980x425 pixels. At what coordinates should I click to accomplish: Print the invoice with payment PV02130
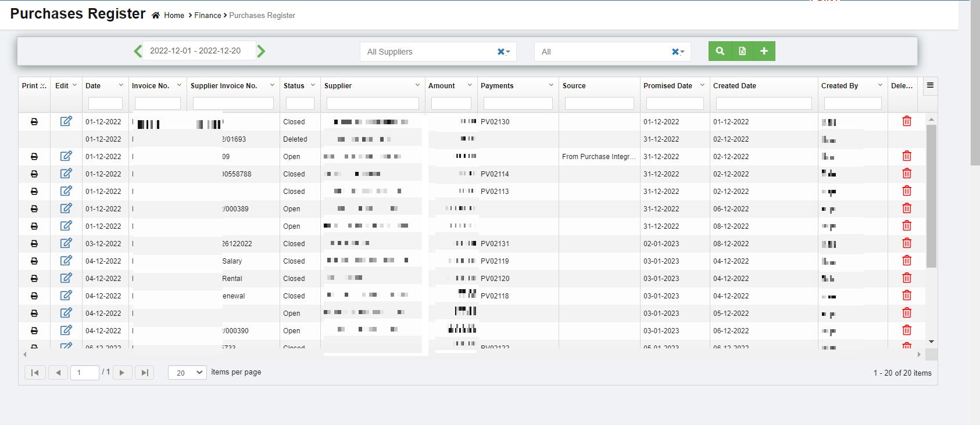tap(34, 122)
